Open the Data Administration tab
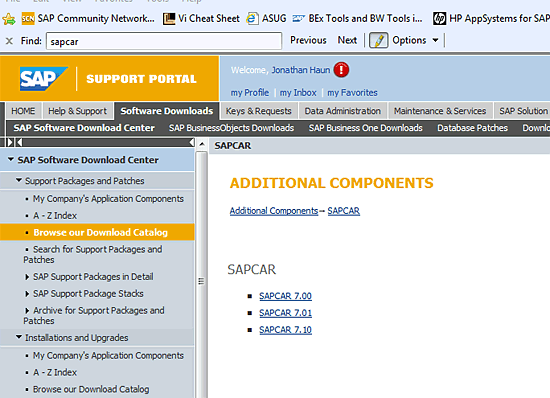Screen dimensions: 550x398 tap(342, 111)
